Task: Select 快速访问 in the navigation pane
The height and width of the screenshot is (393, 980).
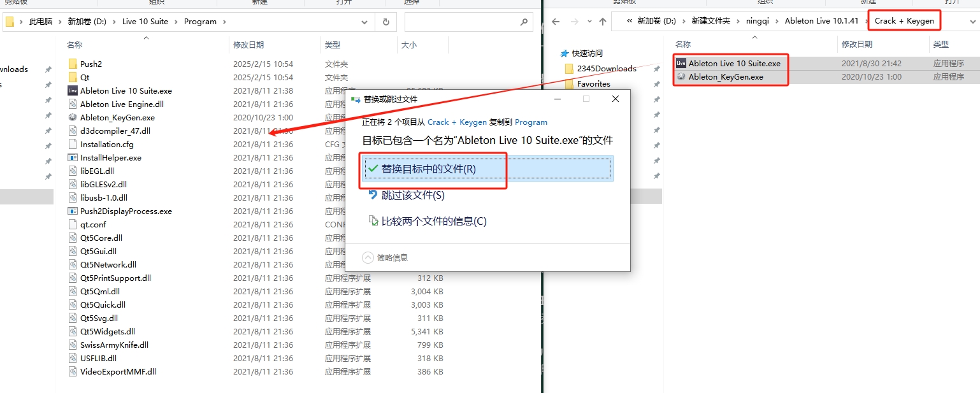Action: pos(587,53)
